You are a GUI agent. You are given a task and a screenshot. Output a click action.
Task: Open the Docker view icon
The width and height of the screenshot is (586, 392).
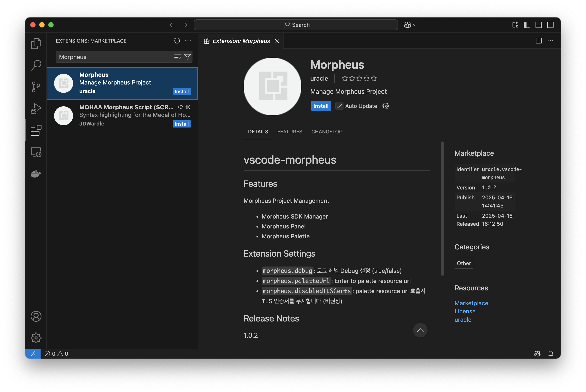[36, 173]
